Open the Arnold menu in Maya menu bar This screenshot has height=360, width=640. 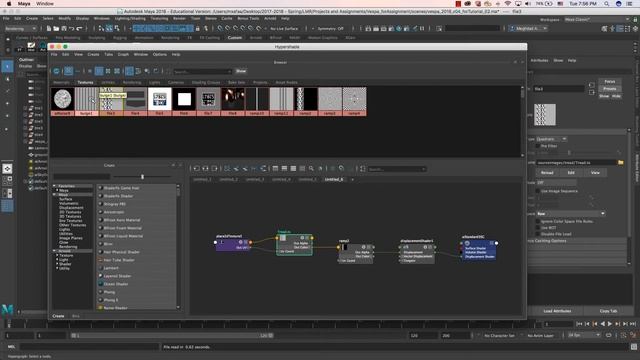[x=270, y=18]
